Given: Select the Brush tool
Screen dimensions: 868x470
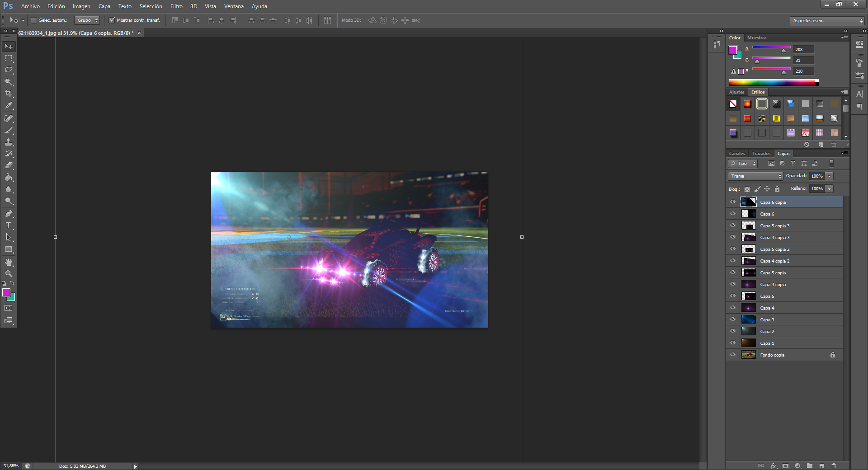Looking at the screenshot, I should pyautogui.click(x=9, y=130).
